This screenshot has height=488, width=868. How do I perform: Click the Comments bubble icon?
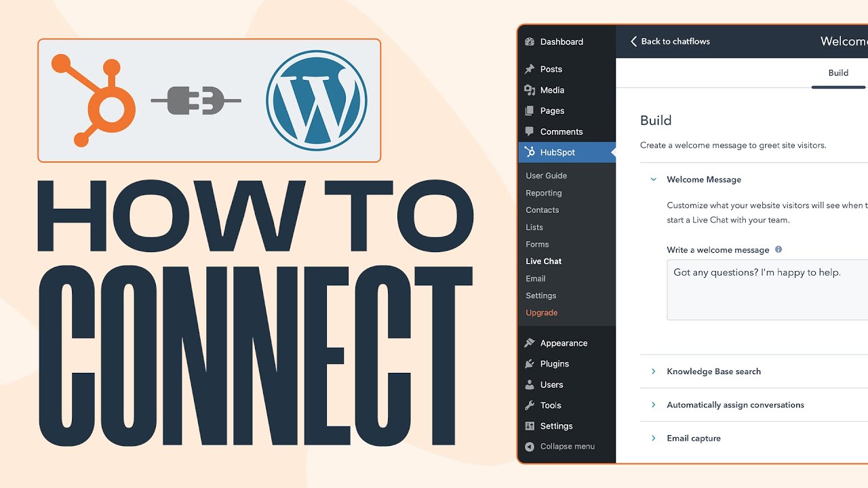tap(530, 131)
